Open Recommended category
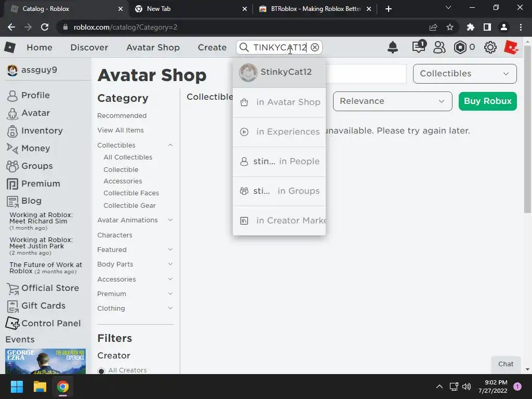The height and width of the screenshot is (399, 532). tap(122, 116)
